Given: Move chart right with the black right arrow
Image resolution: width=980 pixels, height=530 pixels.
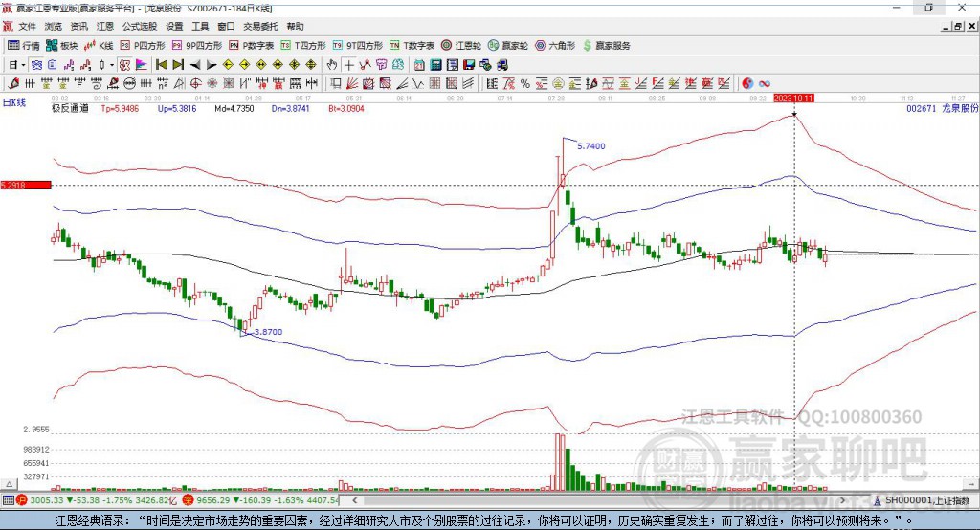Looking at the screenshot, I should [212, 65].
